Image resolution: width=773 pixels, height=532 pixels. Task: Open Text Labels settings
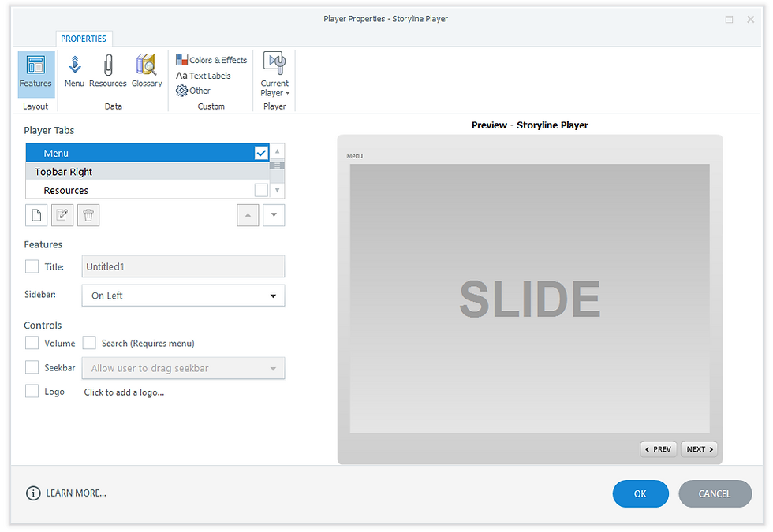pyautogui.click(x=204, y=76)
